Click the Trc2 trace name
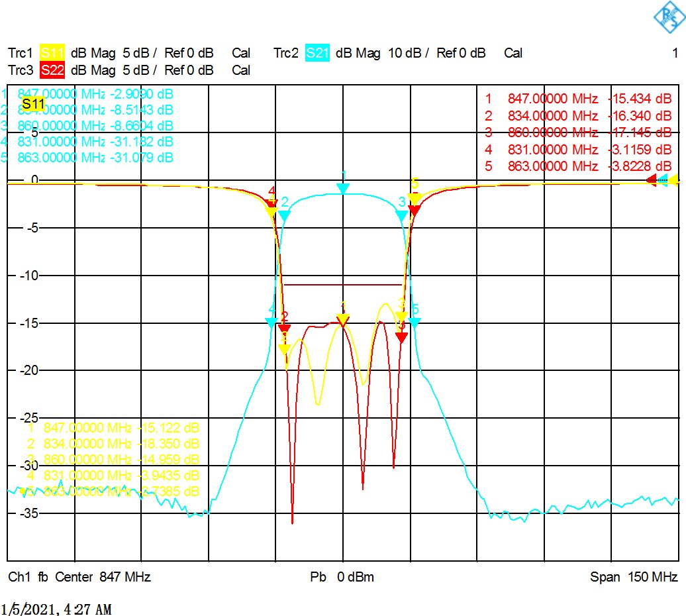The width and height of the screenshot is (686, 616). click(x=285, y=53)
